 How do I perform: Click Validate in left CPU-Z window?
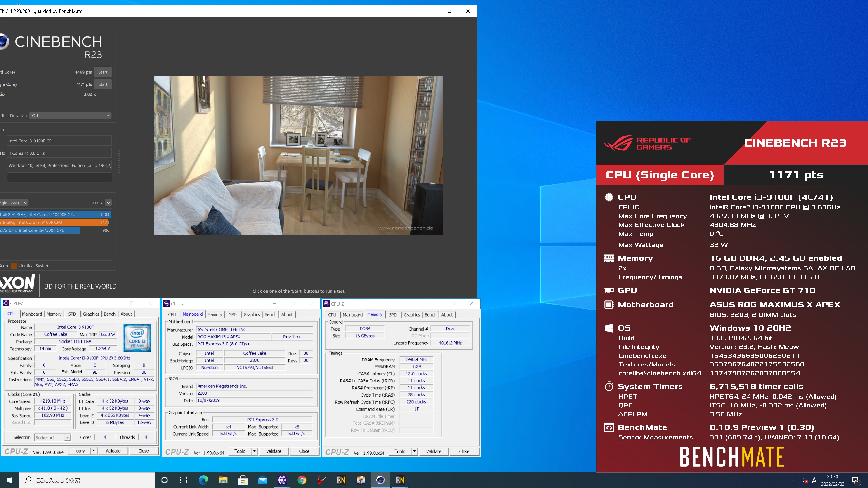click(113, 451)
